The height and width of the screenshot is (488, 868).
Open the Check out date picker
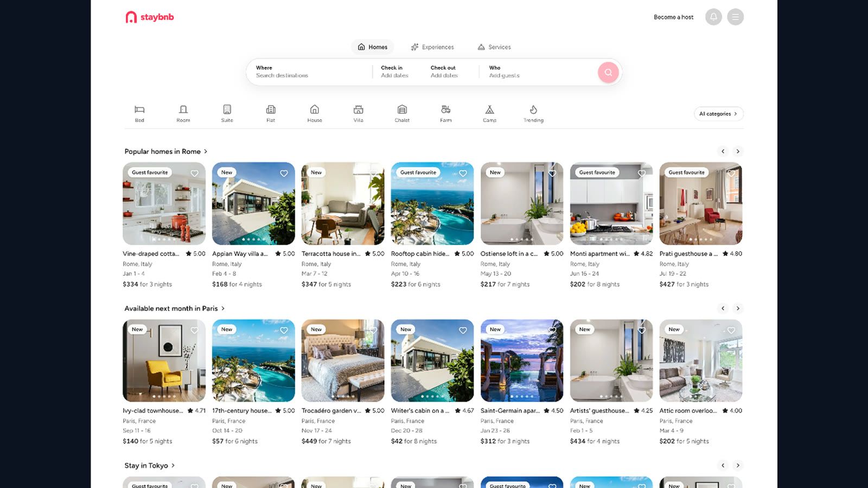coord(444,72)
